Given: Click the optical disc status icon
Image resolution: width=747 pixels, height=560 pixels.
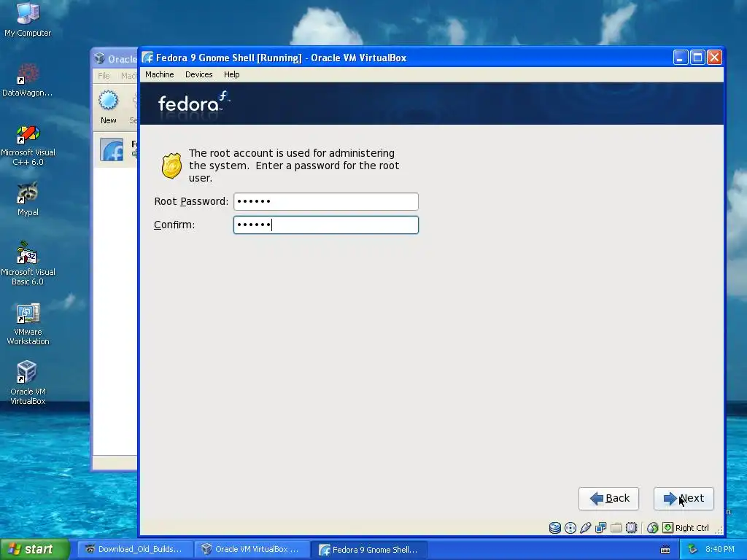Looking at the screenshot, I should point(570,528).
